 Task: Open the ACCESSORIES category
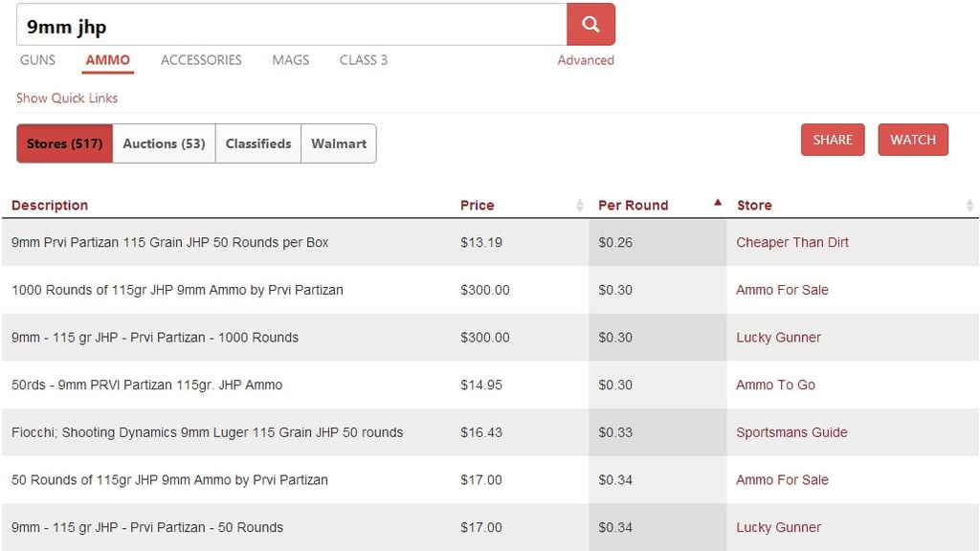[x=201, y=60]
